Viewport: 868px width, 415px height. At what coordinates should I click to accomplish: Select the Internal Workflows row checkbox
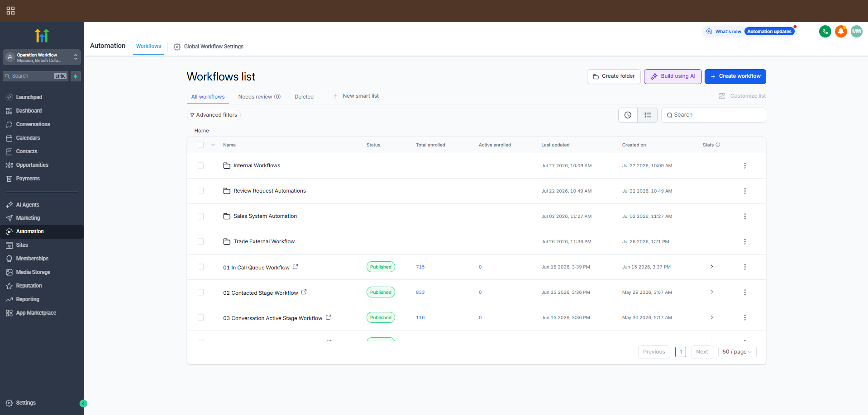[200, 165]
